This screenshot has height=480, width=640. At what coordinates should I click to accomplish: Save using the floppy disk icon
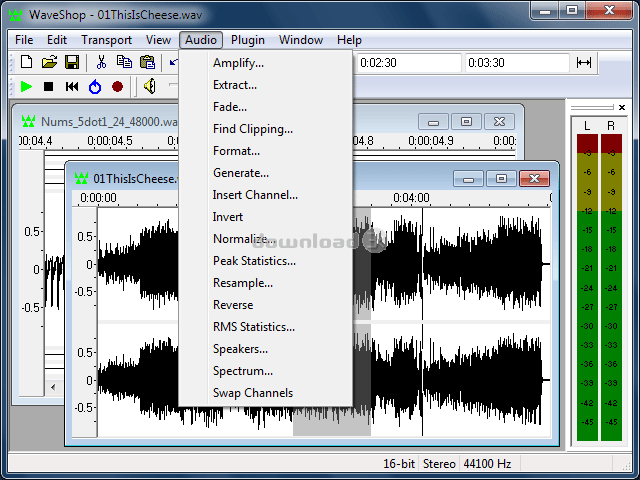[x=71, y=63]
